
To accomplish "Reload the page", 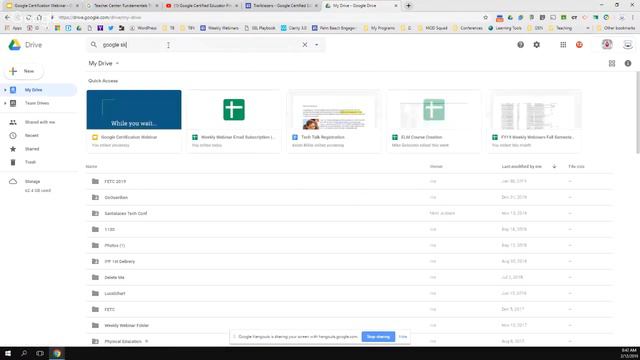I will (28, 18).
